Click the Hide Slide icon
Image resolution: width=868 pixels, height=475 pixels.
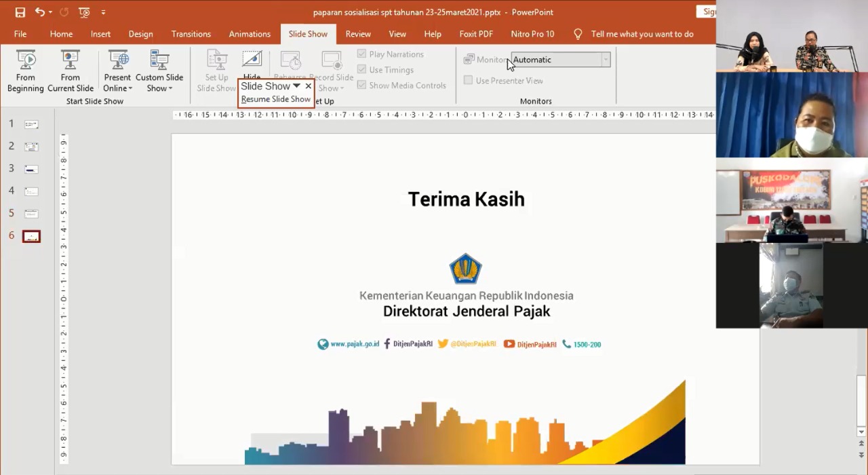(x=252, y=61)
